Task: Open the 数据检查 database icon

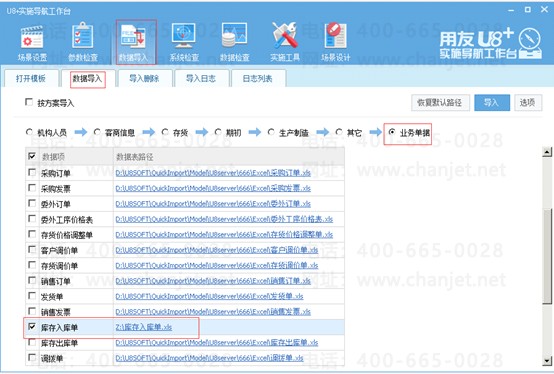Action: click(x=234, y=42)
